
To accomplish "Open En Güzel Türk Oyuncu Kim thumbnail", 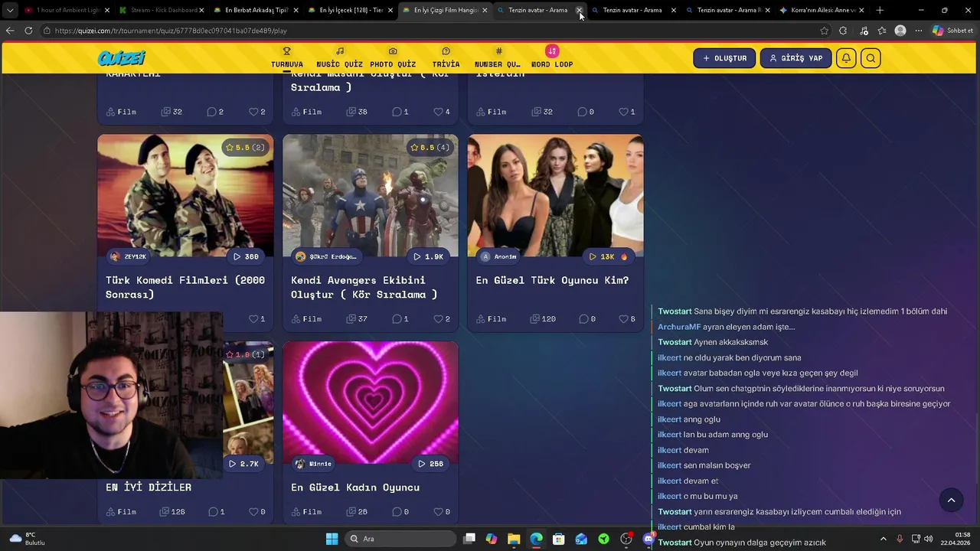I will tap(555, 195).
